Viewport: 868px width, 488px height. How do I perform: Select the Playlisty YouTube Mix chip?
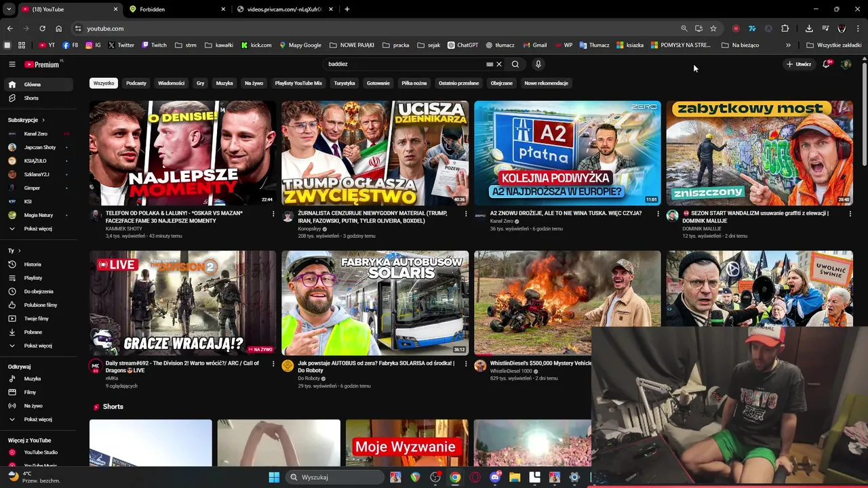298,83
